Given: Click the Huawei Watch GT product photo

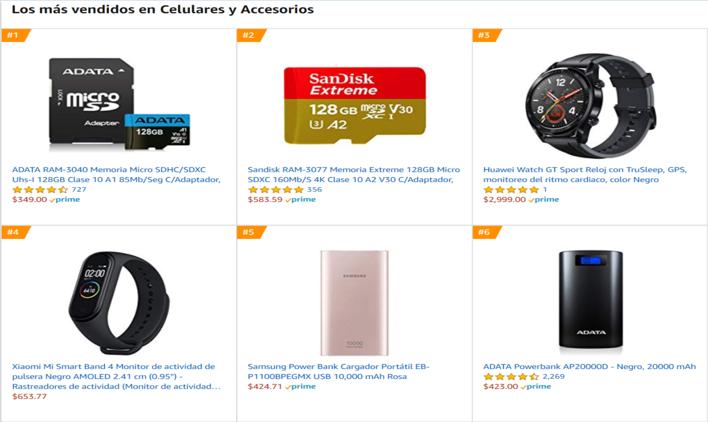Looking at the screenshot, I should click(x=588, y=100).
